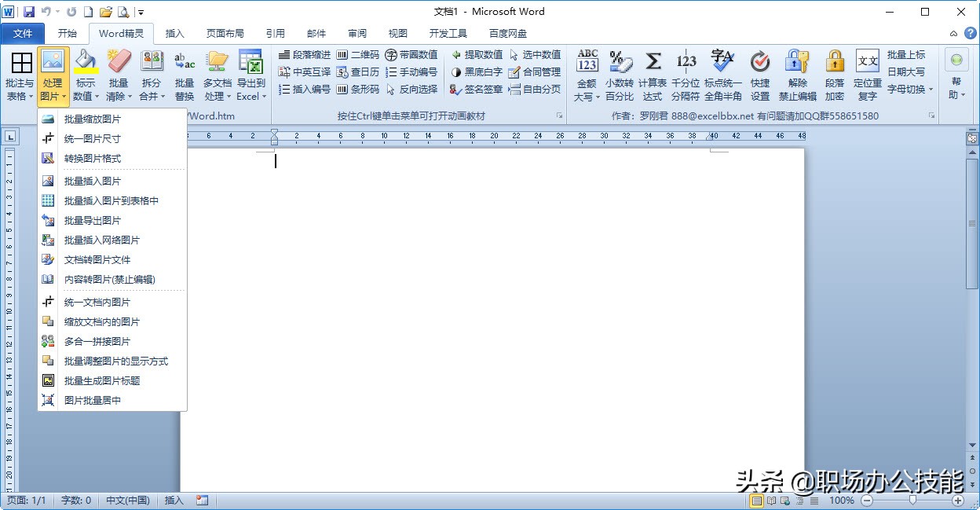Screen dimensions: 980x510
Task: Open the 导出到Excel dropdown
Action: [x=251, y=76]
